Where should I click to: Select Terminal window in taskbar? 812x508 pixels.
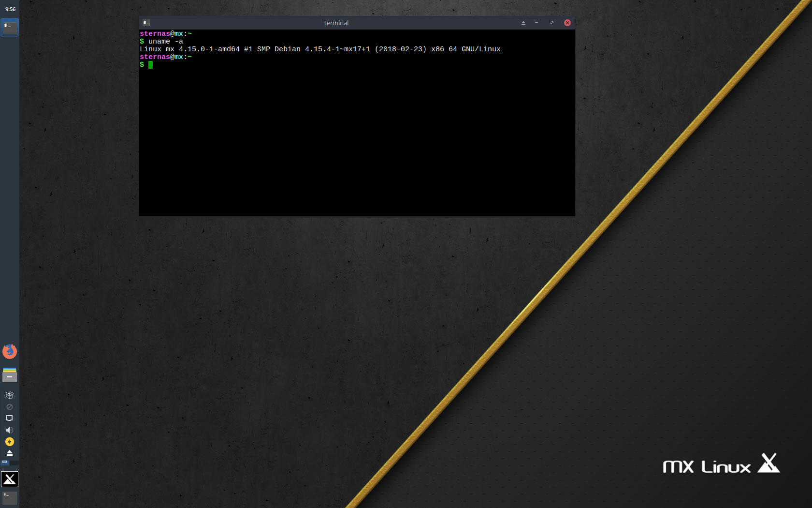coord(10,28)
